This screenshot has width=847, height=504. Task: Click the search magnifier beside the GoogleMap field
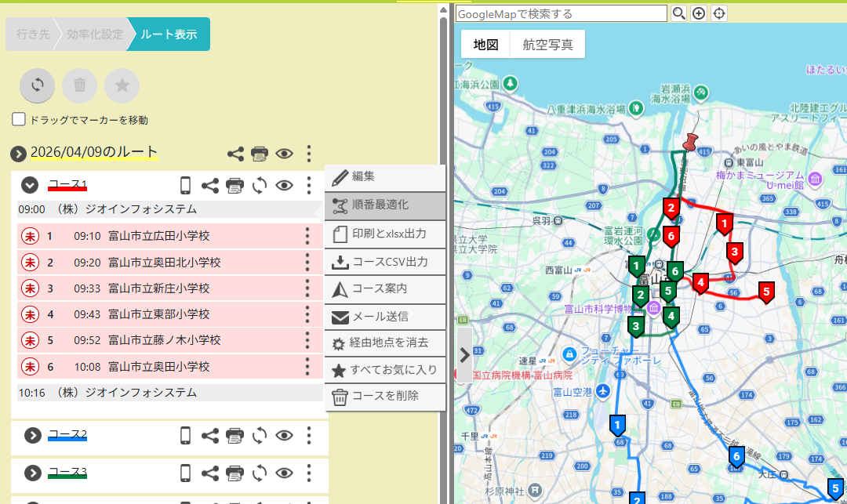click(678, 13)
